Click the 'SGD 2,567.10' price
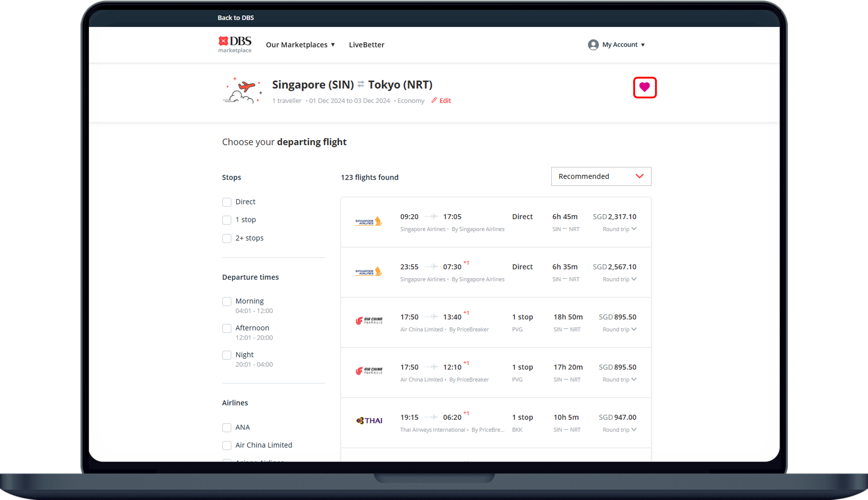This screenshot has width=868, height=500. [615, 267]
